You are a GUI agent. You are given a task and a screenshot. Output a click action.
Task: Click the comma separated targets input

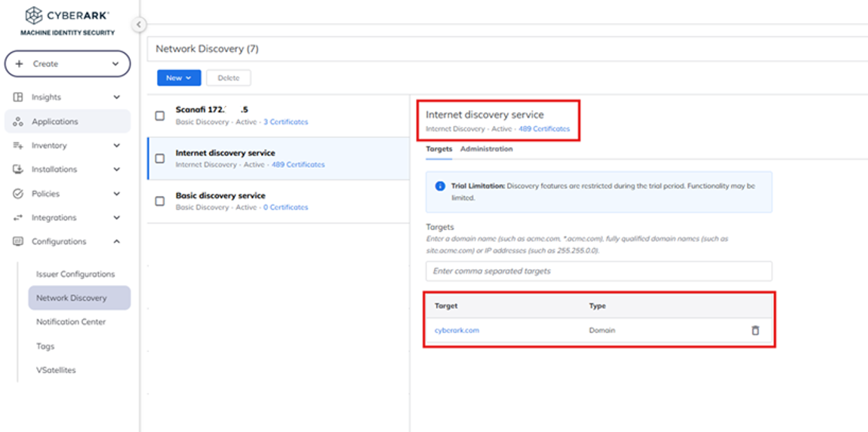(599, 271)
